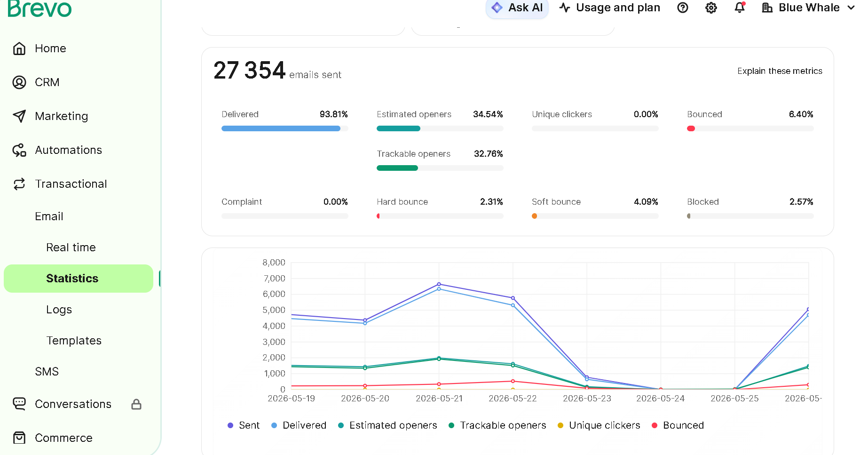Click the Soft bounce 4.09% value
The image size is (868, 455).
(x=646, y=202)
